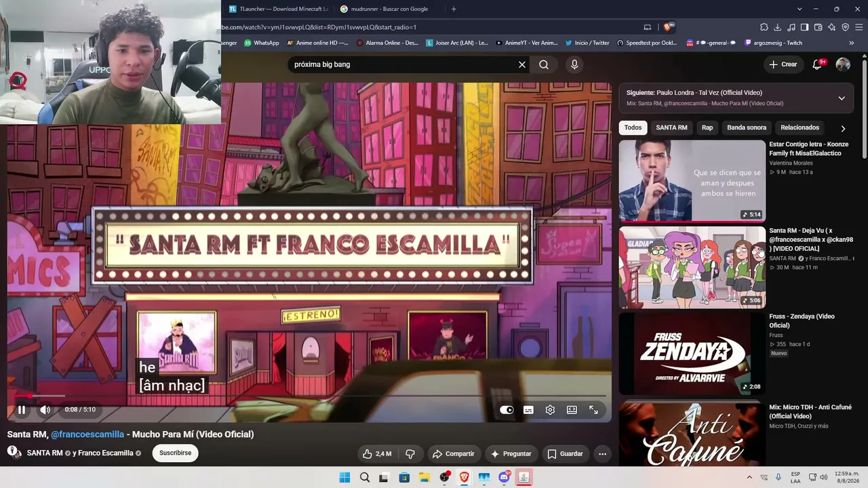Open @francoescamilla link in video title
Screen dimensions: 868x488
[x=87, y=434]
